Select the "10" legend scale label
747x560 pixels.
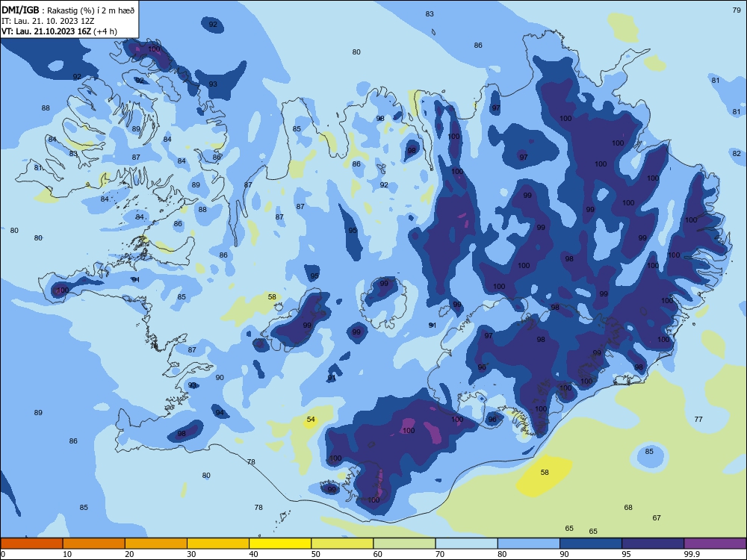(67, 554)
